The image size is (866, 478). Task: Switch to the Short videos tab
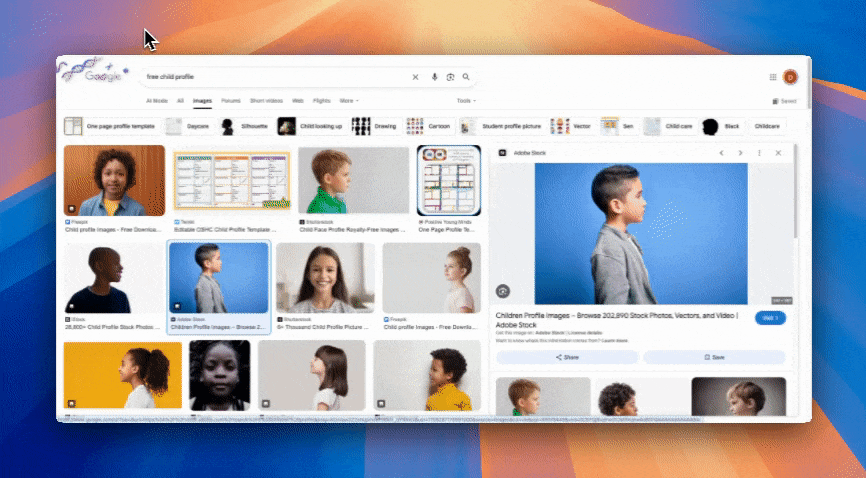point(266,101)
